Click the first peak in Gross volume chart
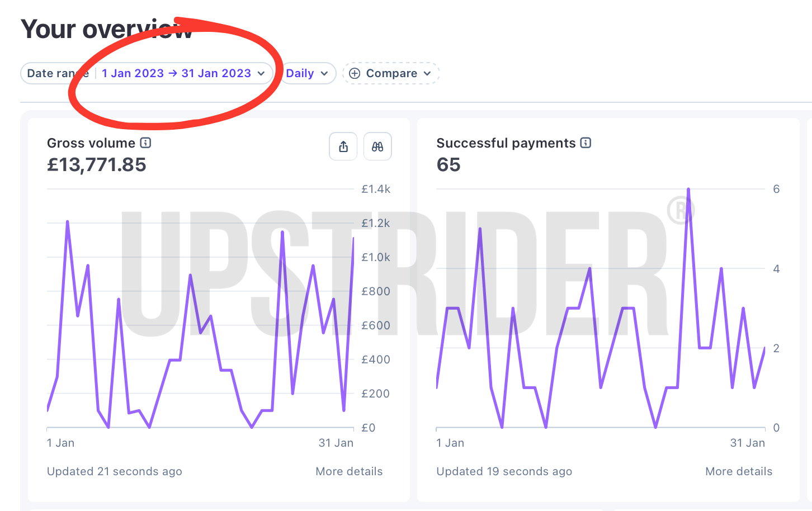The height and width of the screenshot is (511, 812). (x=68, y=222)
